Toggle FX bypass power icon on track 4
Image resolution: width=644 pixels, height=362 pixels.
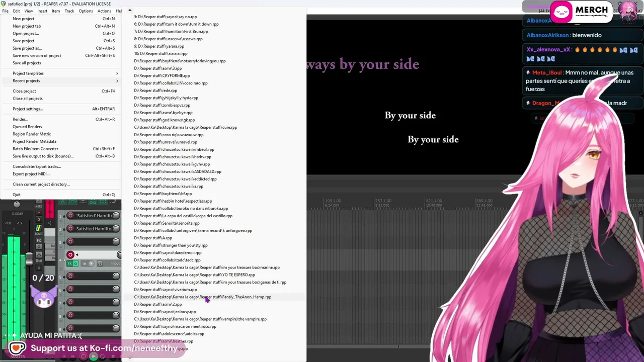click(75, 263)
